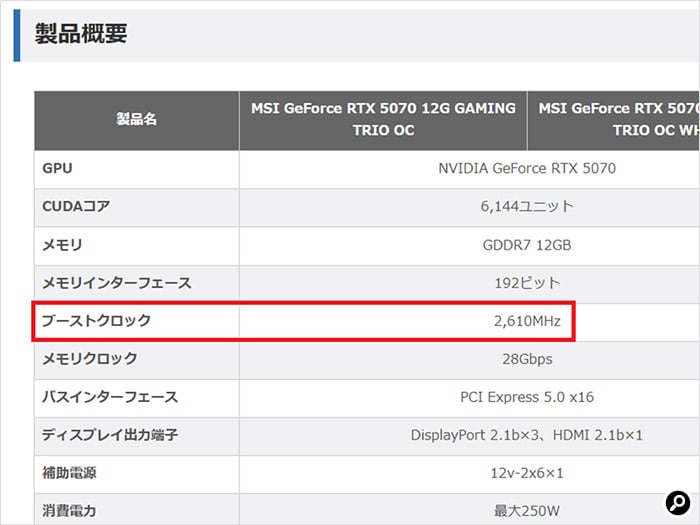Viewport: 700px width, 525px height.
Task: Select the 製品名 header cell
Action: [x=137, y=120]
